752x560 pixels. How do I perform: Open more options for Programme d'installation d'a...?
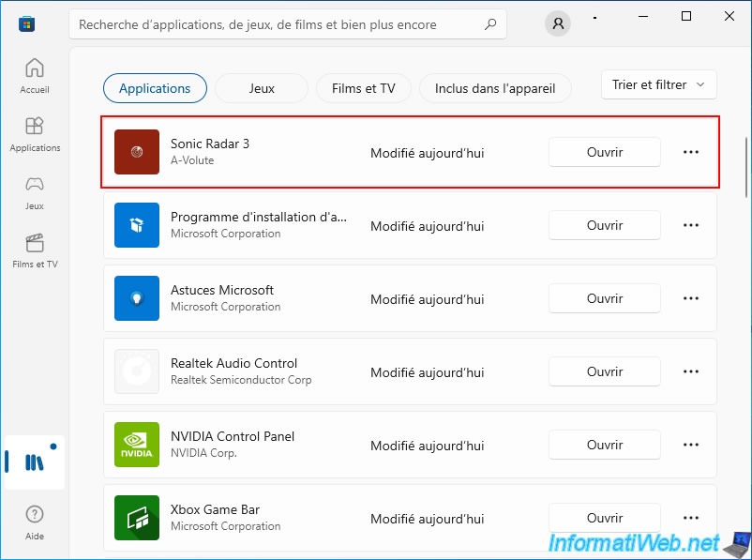pyautogui.click(x=691, y=225)
